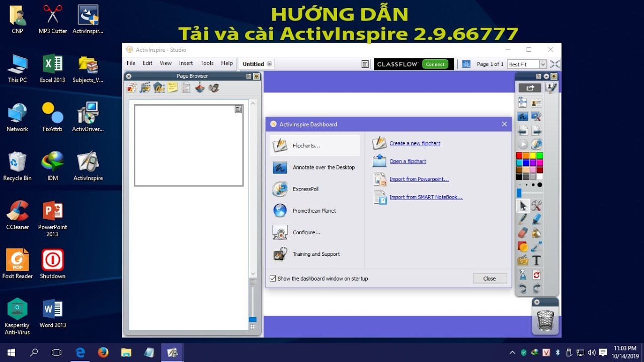The image size is (644, 362).
Task: Open the toolbox Main Menu icon
Action: [523, 103]
